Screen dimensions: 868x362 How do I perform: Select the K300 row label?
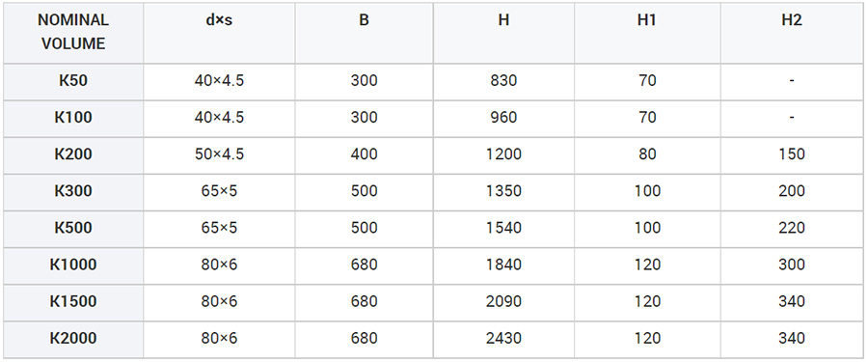[x=73, y=192]
